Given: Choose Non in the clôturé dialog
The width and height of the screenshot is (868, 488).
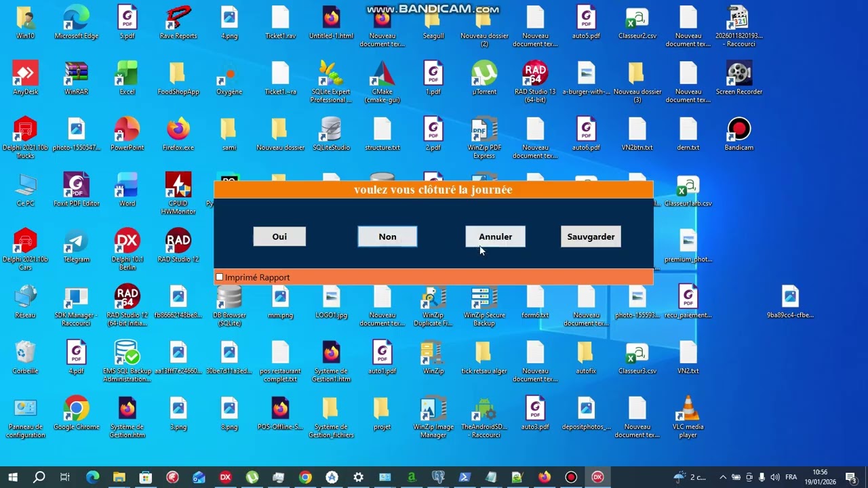Looking at the screenshot, I should 387,237.
